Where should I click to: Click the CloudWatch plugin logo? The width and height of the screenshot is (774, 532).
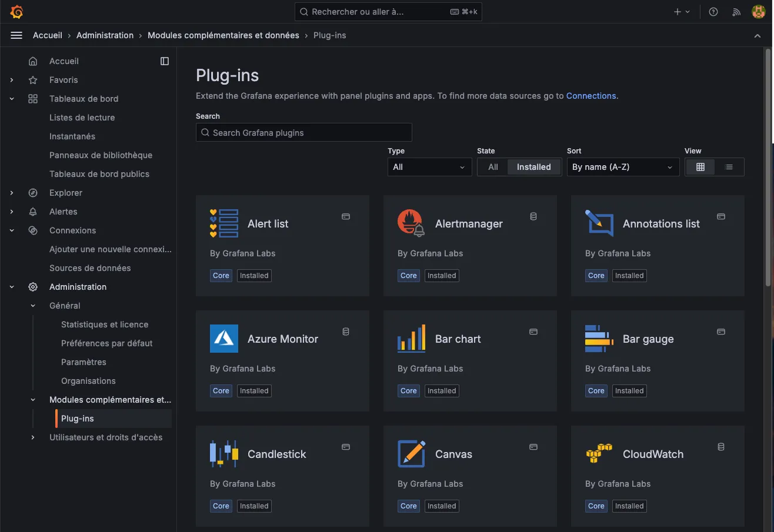599,453
